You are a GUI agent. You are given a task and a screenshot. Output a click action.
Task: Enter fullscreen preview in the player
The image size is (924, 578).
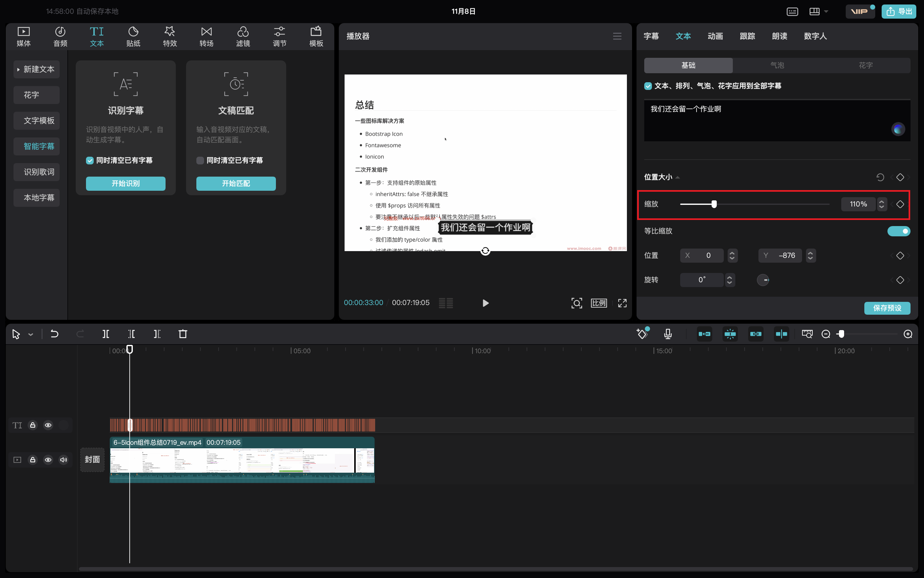point(622,303)
